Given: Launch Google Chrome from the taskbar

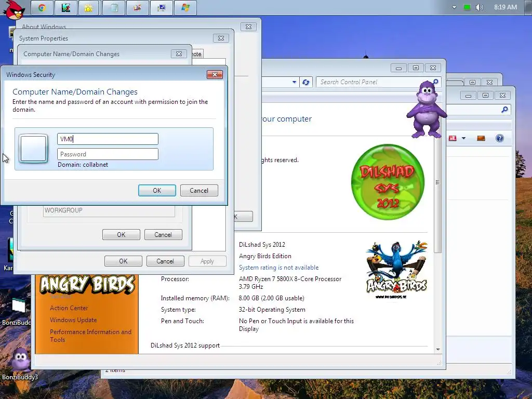Looking at the screenshot, I should (x=42, y=7).
